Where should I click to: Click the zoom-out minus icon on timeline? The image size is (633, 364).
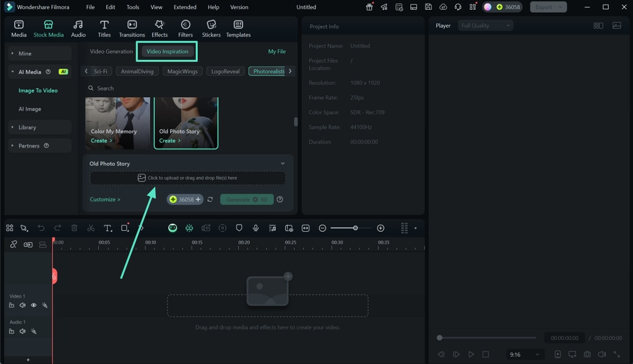click(322, 228)
